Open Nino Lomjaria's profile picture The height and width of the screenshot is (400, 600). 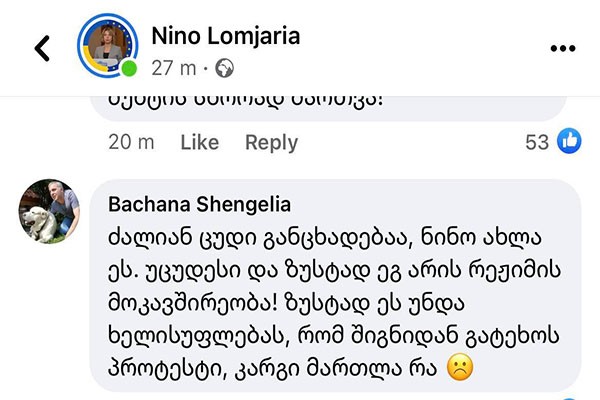[108, 46]
